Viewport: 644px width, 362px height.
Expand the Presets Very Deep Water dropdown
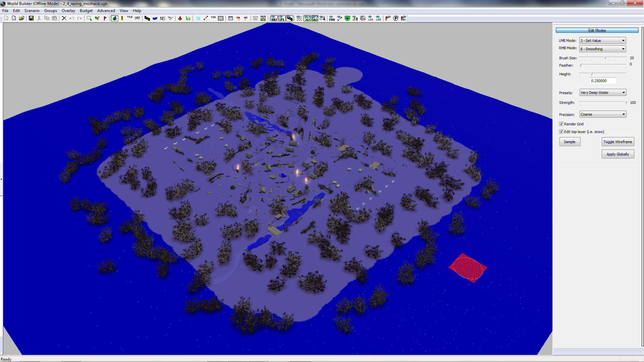(602, 93)
